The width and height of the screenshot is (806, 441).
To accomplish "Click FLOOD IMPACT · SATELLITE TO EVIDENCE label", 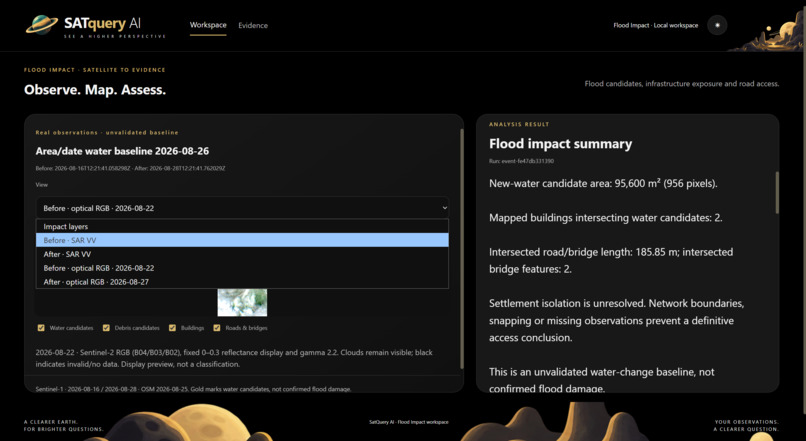I will tap(95, 70).
